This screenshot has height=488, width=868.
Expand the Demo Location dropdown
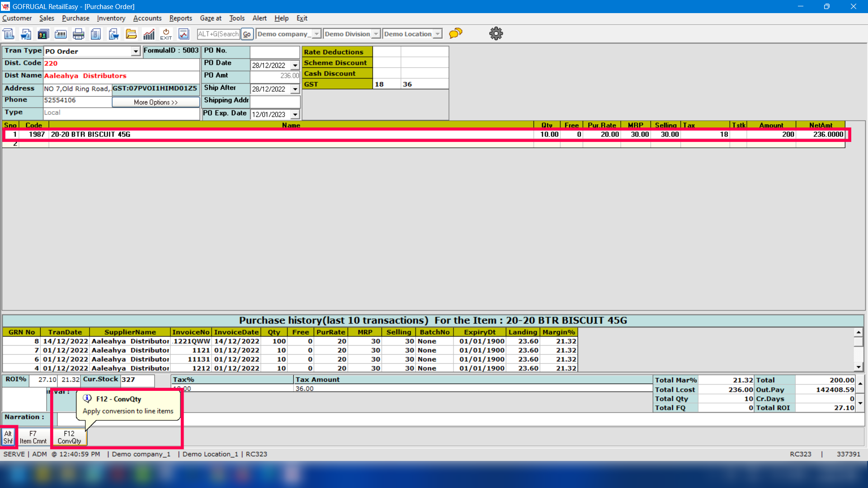click(x=437, y=34)
